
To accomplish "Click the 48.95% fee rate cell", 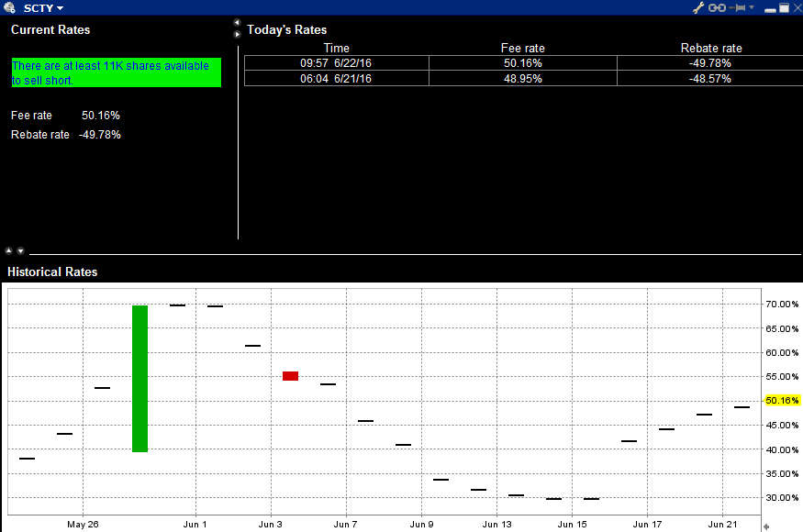I will pos(523,78).
